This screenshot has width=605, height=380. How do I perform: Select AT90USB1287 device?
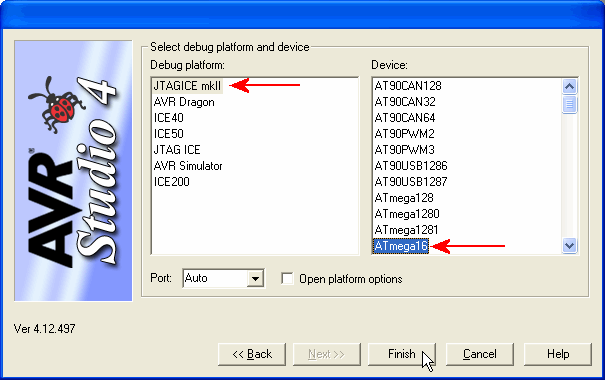(x=411, y=182)
